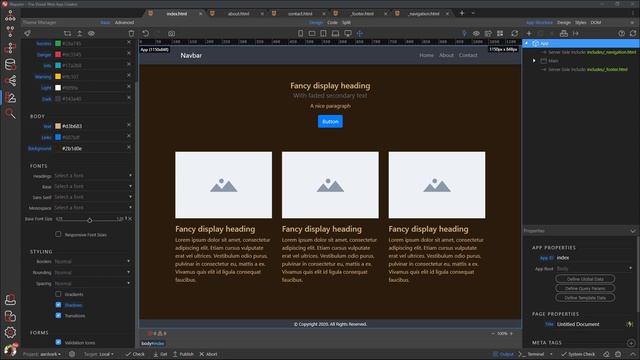Click the remove X next to Danger color
This screenshot has width=640, height=360.
(x=129, y=53)
